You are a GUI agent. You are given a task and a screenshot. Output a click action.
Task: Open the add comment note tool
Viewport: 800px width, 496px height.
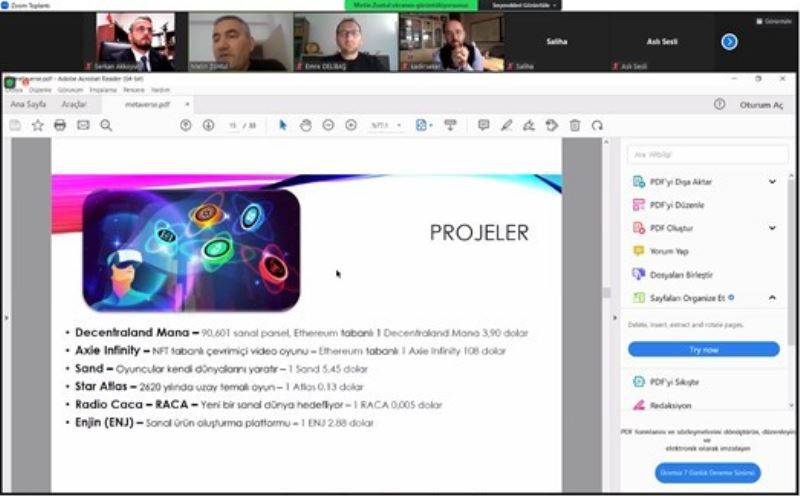pos(483,125)
